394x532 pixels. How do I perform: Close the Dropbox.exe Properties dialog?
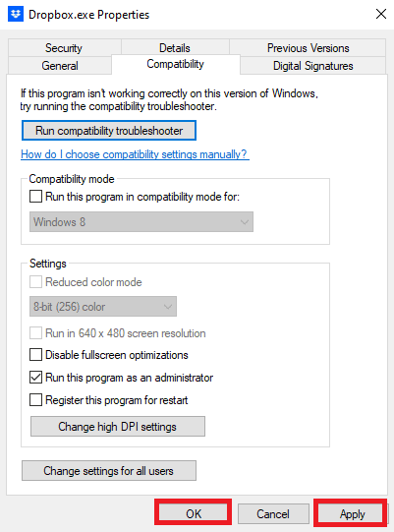pos(381,14)
